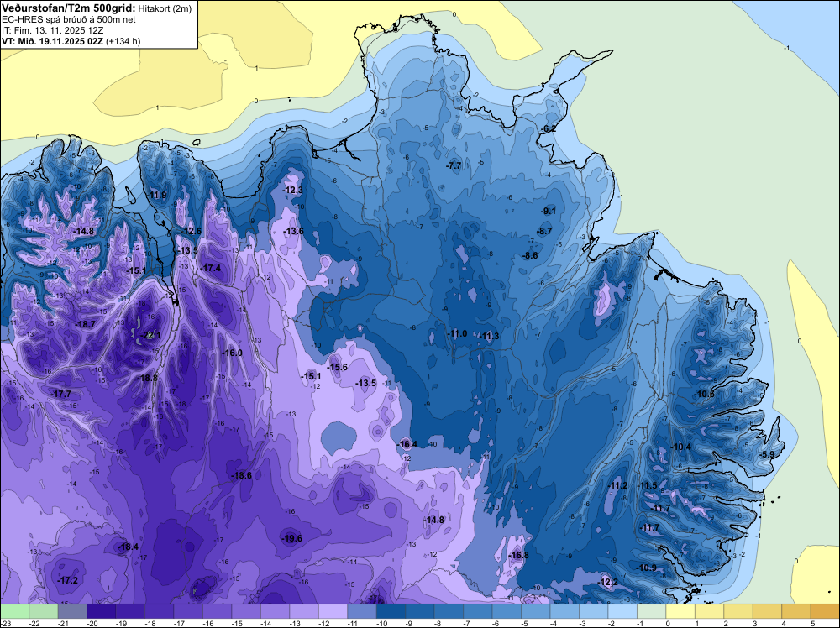Select the pale yellow legend swatch labeled 0
This screenshot has height=628, width=840.
pyautogui.click(x=680, y=611)
